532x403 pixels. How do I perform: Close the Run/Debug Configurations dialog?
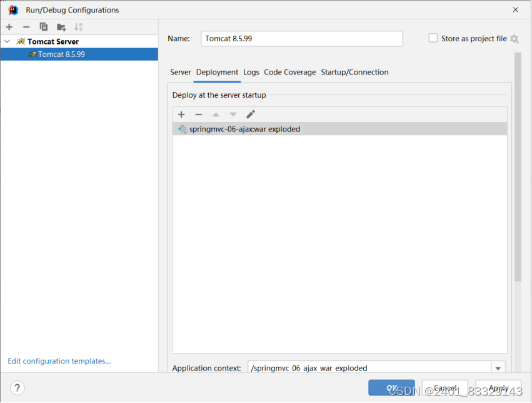[x=515, y=10]
